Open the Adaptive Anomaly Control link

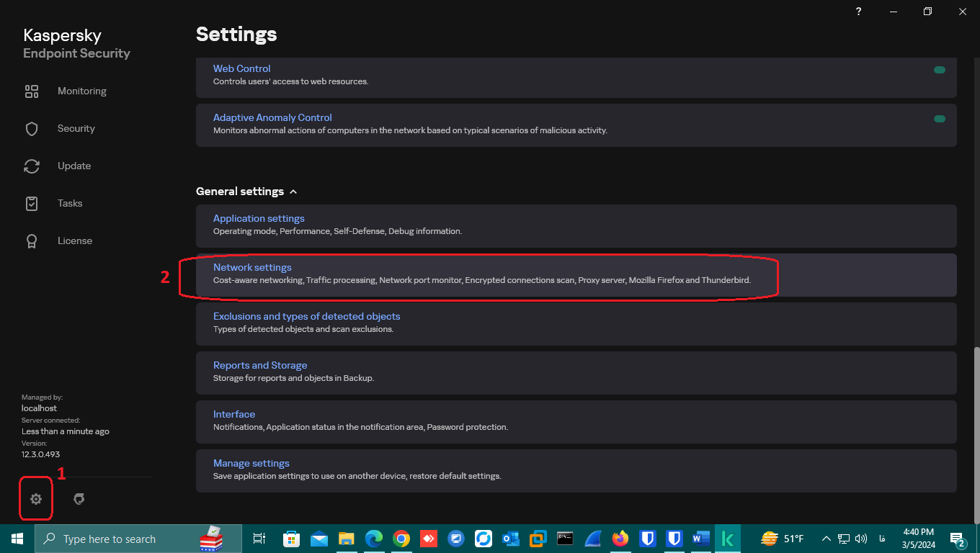coord(272,118)
